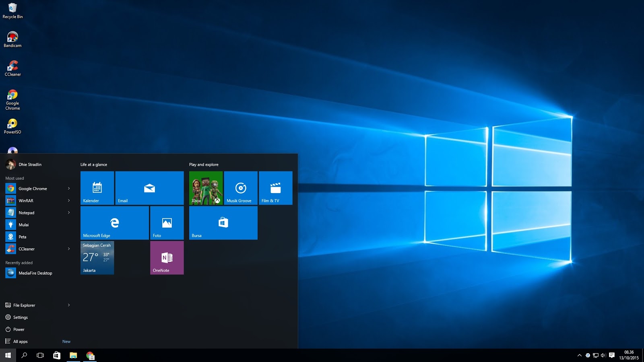Expand WinRAR jump list arrow
Image resolution: width=644 pixels, height=362 pixels.
pos(69,201)
